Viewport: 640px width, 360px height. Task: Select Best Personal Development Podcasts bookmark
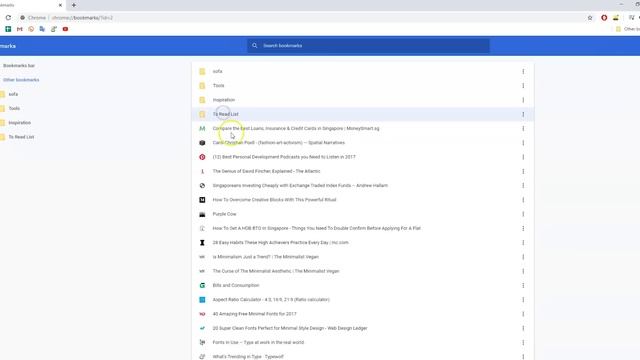362,157
